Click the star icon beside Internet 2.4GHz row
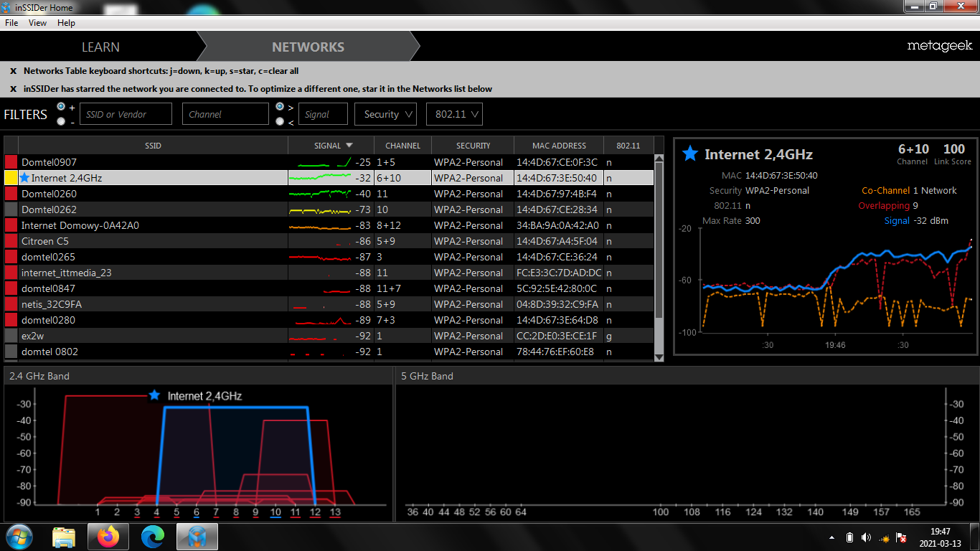980x551 pixels. [x=25, y=178]
